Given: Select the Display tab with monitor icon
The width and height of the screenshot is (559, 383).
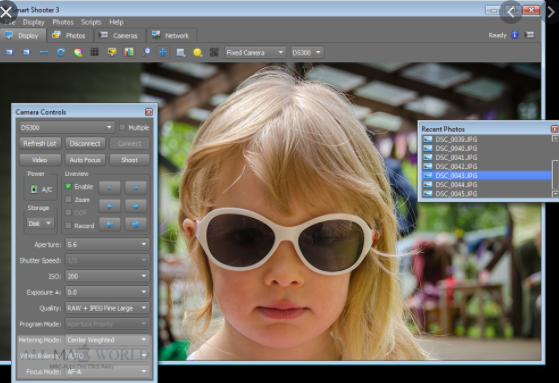Looking at the screenshot, I should (22, 35).
